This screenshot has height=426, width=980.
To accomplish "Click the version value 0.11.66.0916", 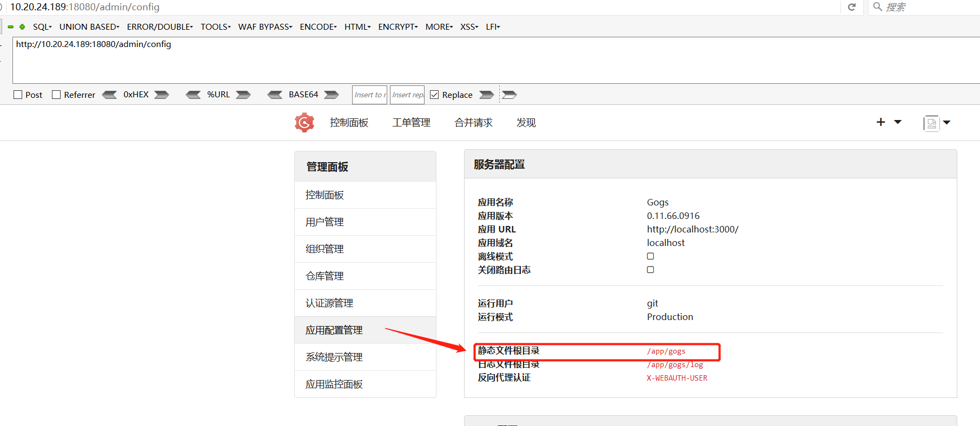I will [x=673, y=216].
